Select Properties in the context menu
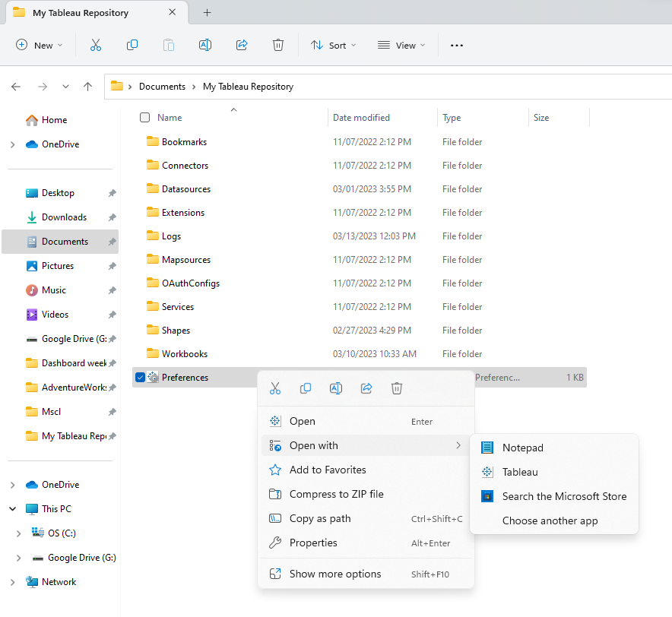The height and width of the screenshot is (617, 672). point(312,543)
